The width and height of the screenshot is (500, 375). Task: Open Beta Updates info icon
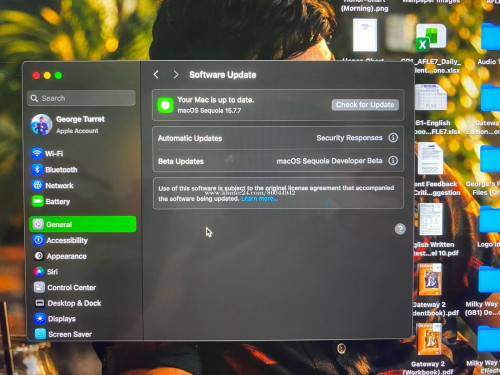click(393, 161)
